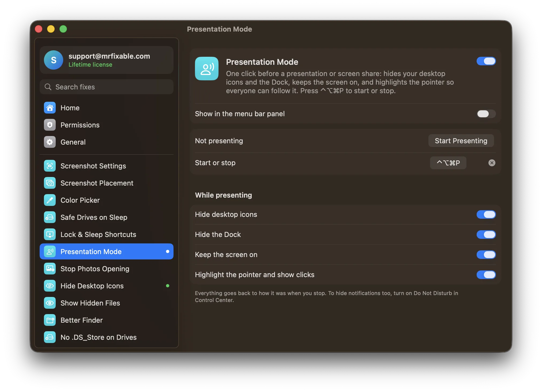Screen dimensions: 542x392
Task: Select General in the sidebar
Action: click(x=107, y=142)
